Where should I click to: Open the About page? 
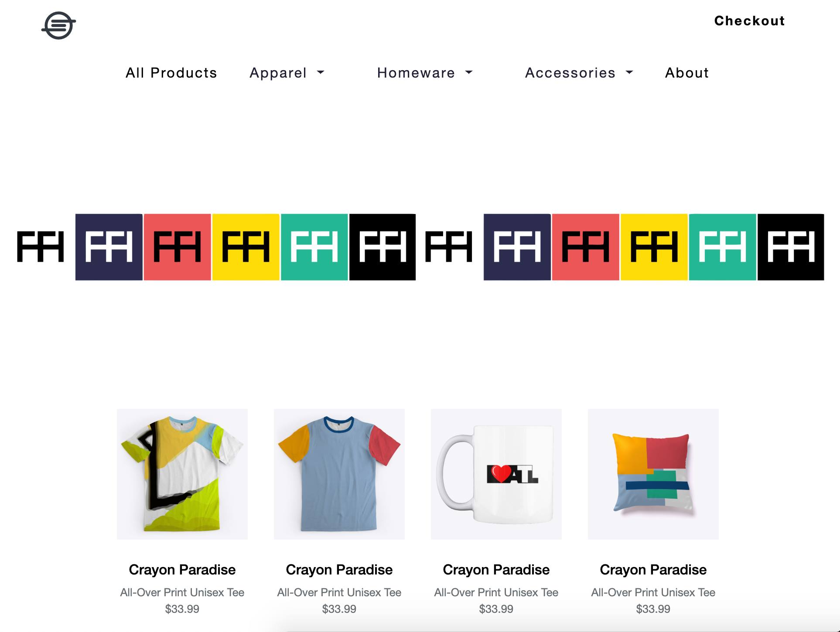687,73
